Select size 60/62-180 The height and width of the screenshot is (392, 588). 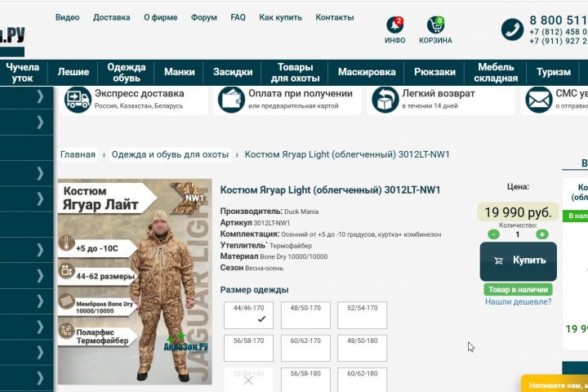[x=363, y=380]
